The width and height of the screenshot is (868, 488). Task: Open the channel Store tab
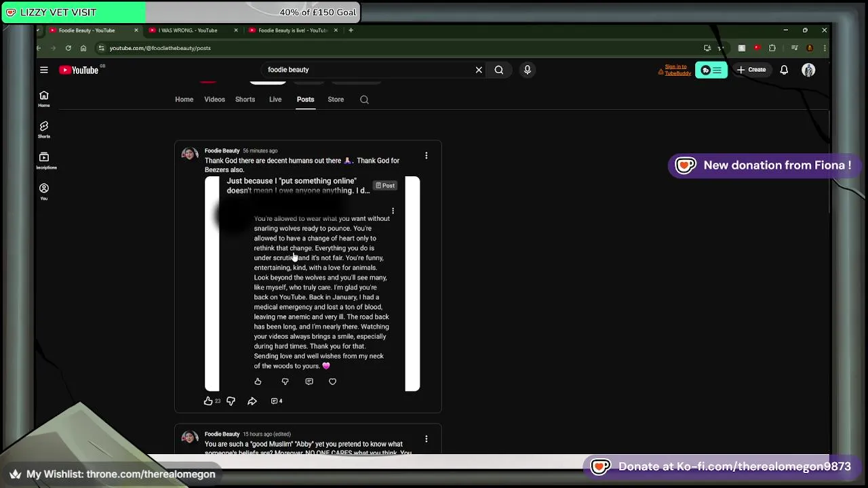[336, 100]
